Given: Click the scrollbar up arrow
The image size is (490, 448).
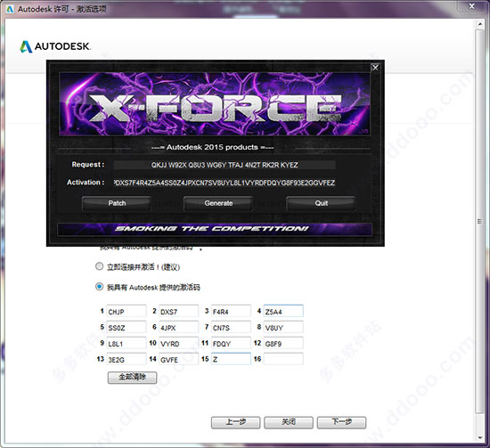Looking at the screenshot, I should pos(480,24).
